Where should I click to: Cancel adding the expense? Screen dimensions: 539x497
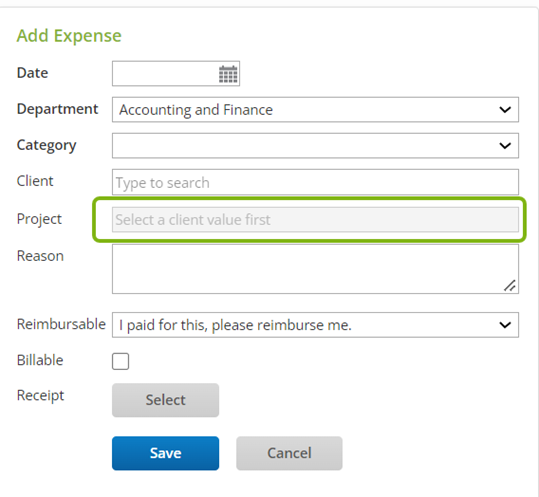[x=289, y=453]
